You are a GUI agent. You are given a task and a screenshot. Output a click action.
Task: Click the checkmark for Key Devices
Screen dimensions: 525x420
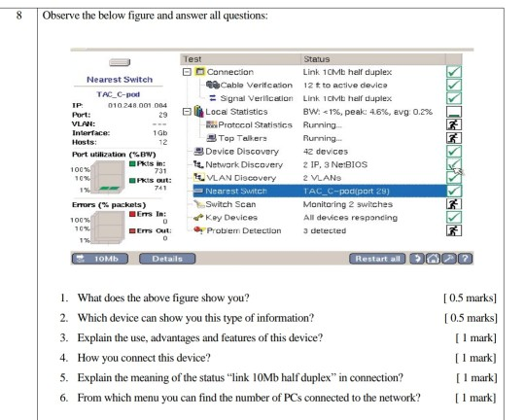click(x=454, y=217)
